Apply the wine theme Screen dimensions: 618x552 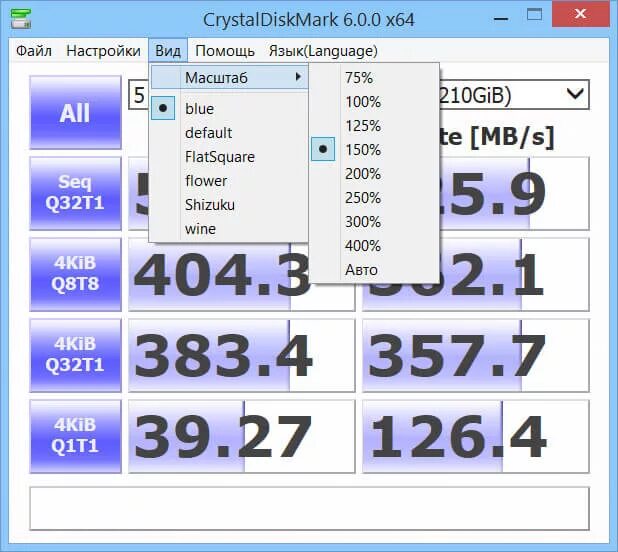point(229,229)
